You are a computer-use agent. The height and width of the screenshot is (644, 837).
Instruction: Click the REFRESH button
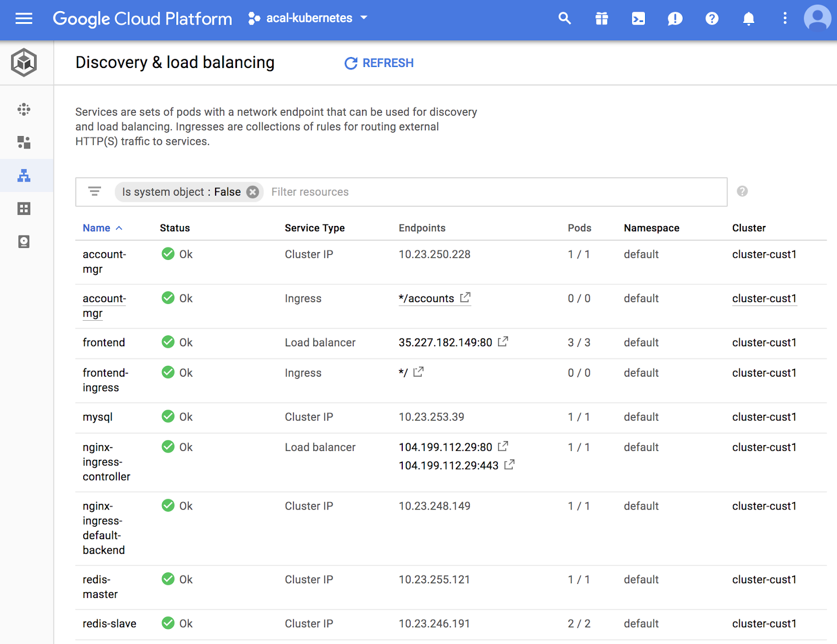(x=379, y=63)
